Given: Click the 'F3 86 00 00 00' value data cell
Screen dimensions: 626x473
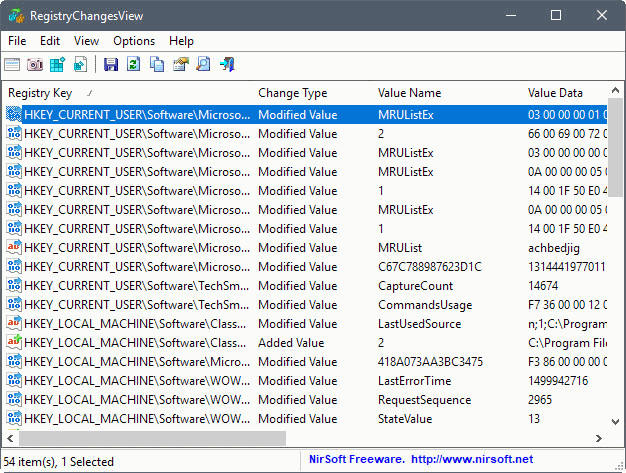Looking at the screenshot, I should click(x=567, y=362).
